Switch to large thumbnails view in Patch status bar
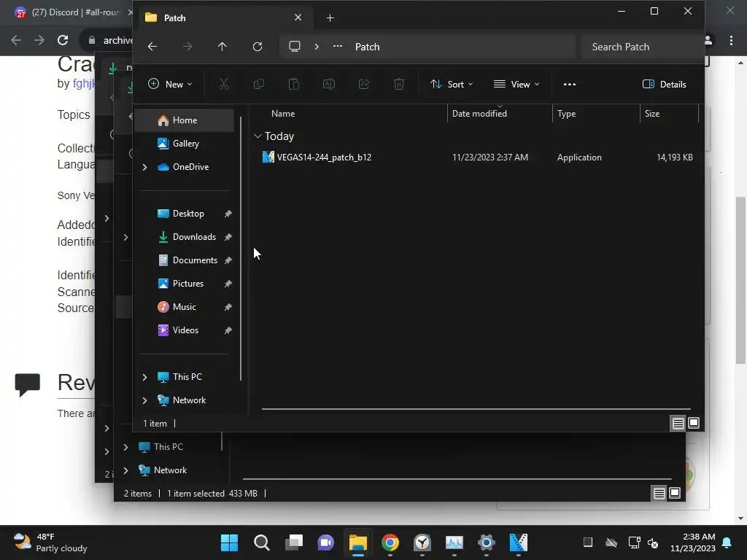747x560 pixels. [x=694, y=423]
